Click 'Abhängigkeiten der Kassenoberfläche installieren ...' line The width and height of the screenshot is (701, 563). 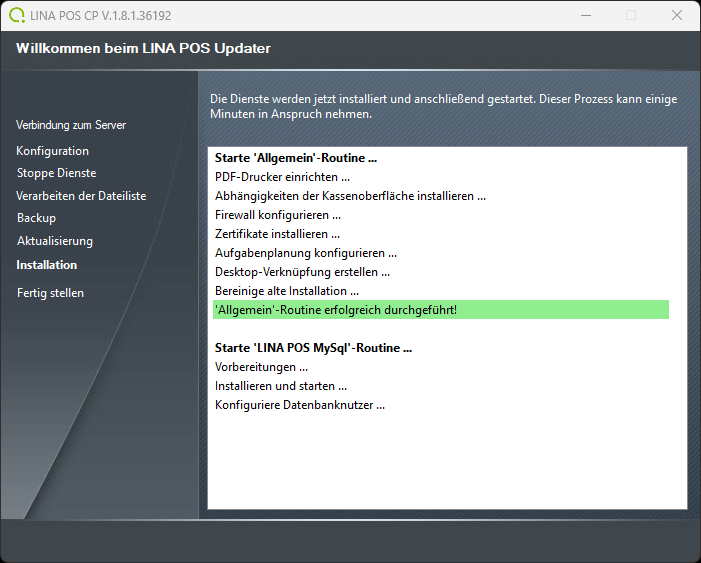[x=350, y=196]
